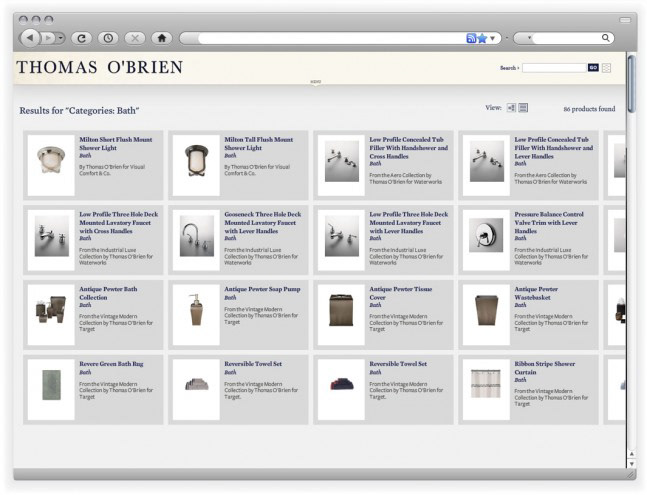The height and width of the screenshot is (495, 647).
Task: Click the Milton Tall shower light thumbnail
Action: (196, 165)
